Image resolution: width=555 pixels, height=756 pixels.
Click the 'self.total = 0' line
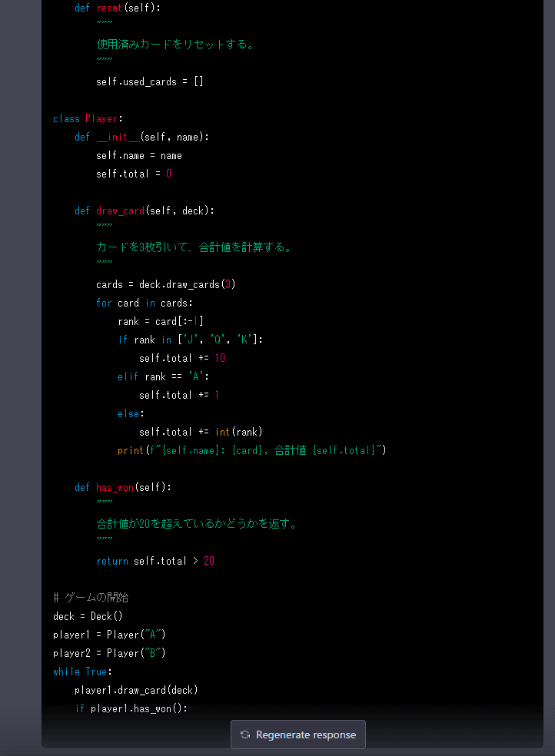134,174
